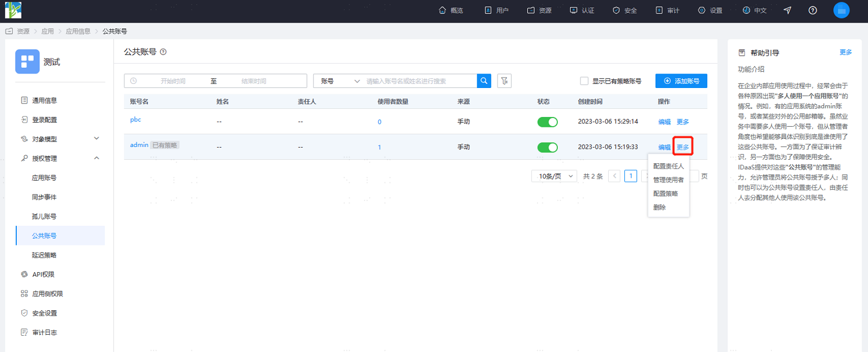Open the pbc account link
Viewport: 868px width, 352px height.
(135, 120)
